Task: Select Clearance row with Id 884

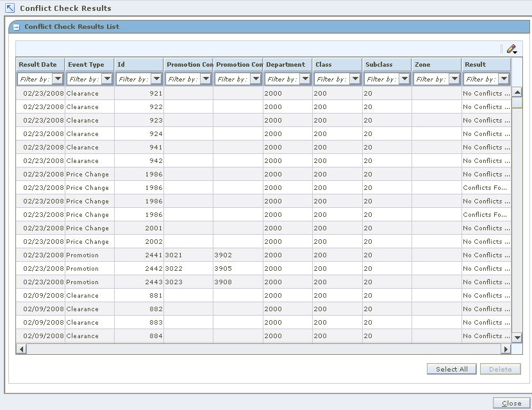Action: coord(263,336)
